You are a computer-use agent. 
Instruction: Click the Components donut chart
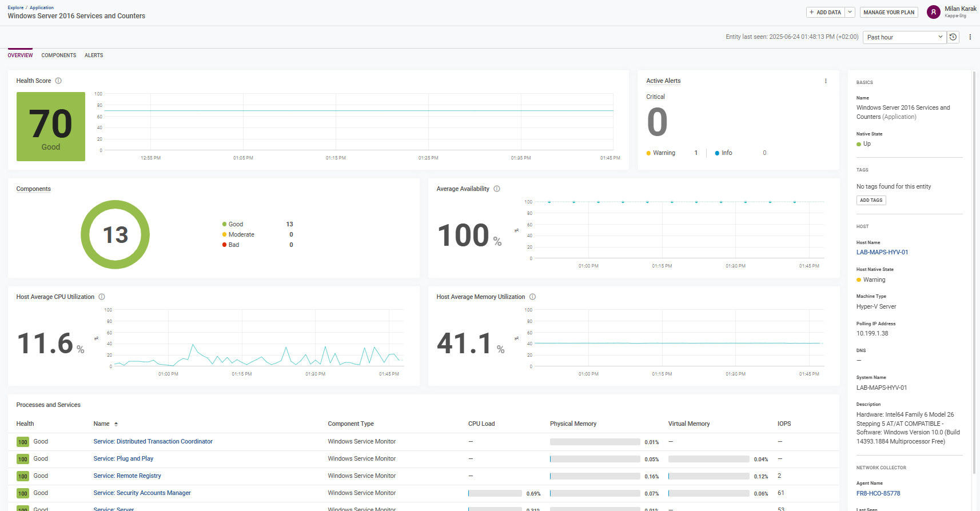pos(115,234)
